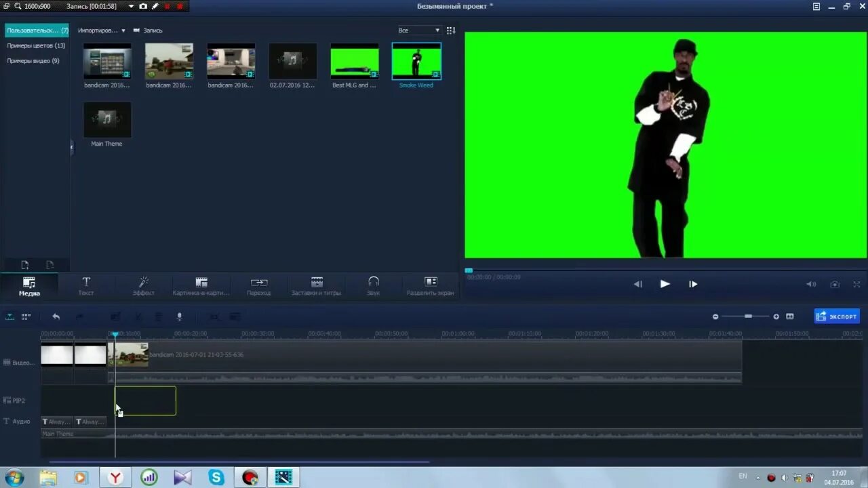Open the Разделить экран tab
This screenshot has width=868, height=488.
pyautogui.click(x=431, y=286)
